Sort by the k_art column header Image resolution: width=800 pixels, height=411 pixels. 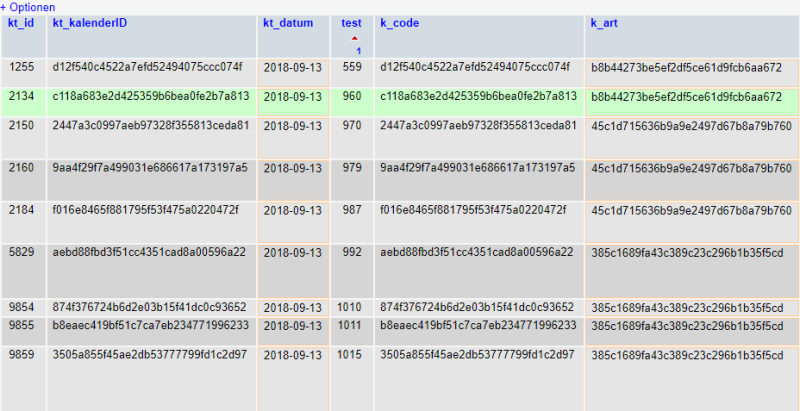coord(605,23)
